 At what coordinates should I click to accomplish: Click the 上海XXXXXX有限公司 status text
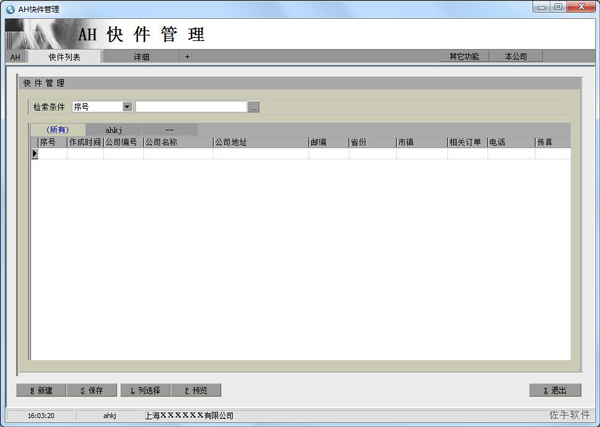(x=189, y=416)
